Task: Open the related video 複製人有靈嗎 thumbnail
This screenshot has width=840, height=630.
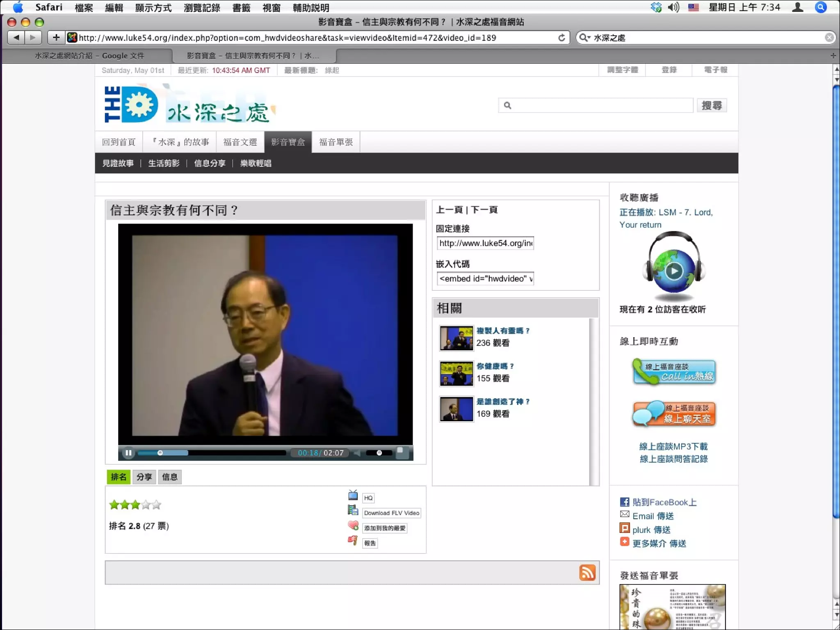Action: point(456,338)
